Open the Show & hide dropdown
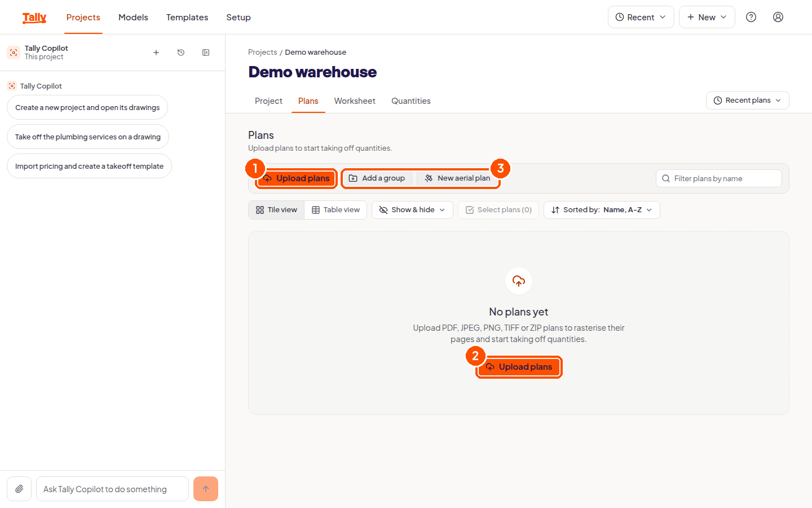Image resolution: width=812 pixels, height=508 pixels. pyautogui.click(x=412, y=210)
